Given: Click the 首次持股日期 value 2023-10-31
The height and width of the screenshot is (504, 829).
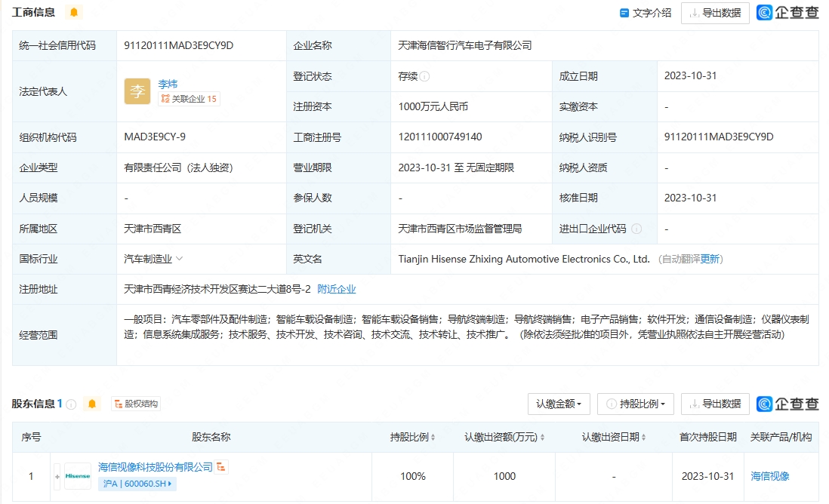Looking at the screenshot, I should [x=707, y=476].
